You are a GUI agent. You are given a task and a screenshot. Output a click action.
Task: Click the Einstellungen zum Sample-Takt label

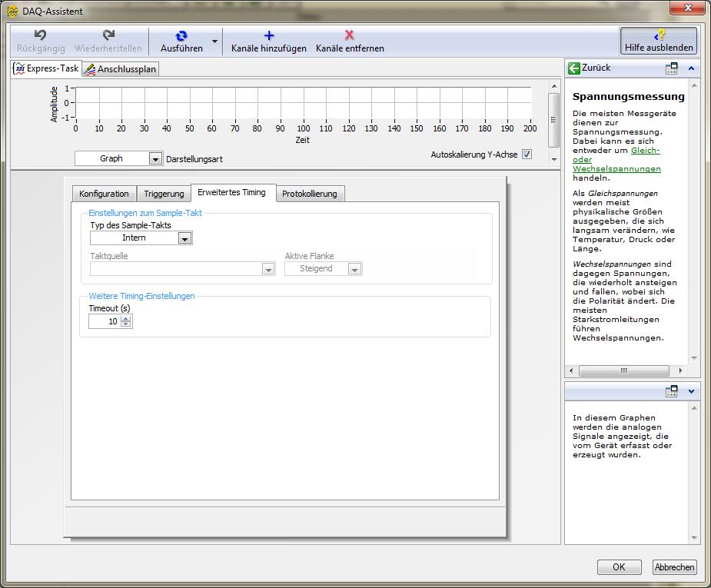coord(145,213)
